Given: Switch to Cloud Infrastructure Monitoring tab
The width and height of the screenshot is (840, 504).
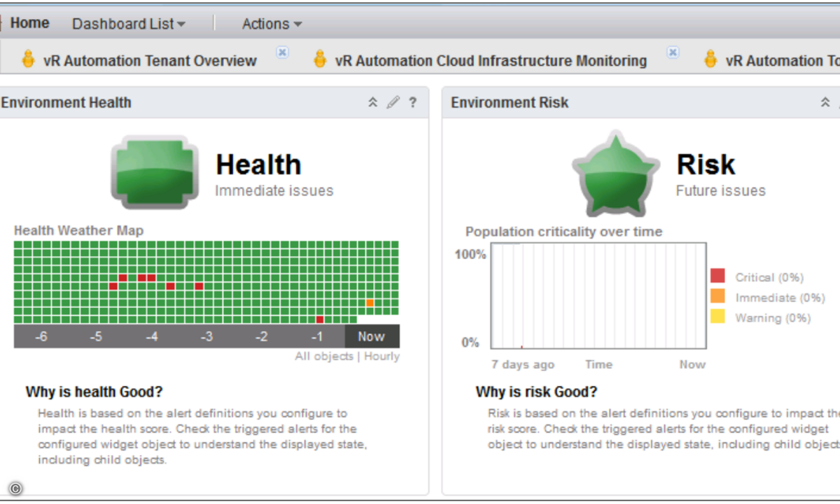Looking at the screenshot, I should (x=491, y=61).
